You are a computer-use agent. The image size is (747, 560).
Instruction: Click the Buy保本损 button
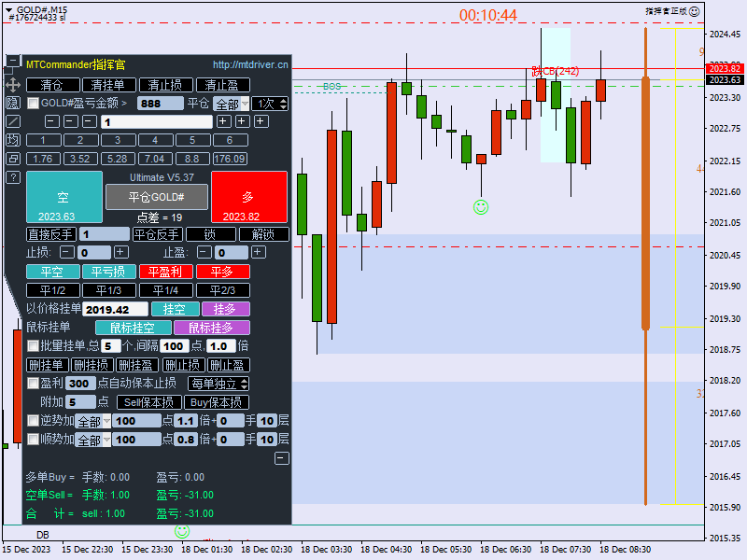(217, 402)
